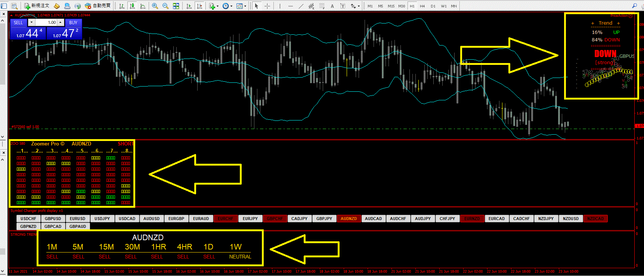Open the search magnifier

tap(634, 6)
